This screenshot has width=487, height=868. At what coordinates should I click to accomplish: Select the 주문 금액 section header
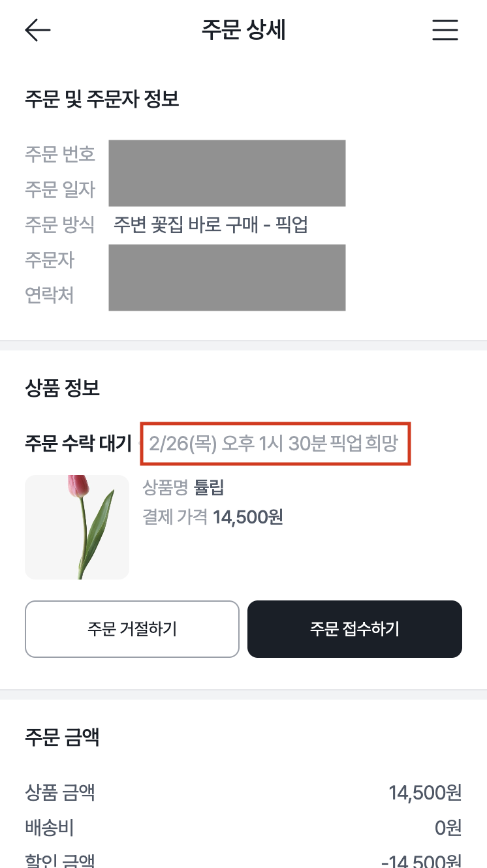click(x=62, y=737)
